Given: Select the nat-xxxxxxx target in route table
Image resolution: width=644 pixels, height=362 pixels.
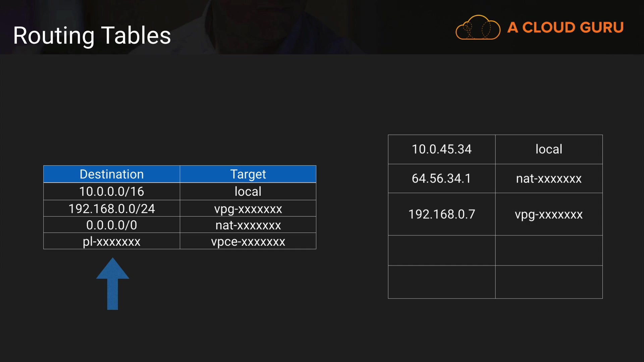Looking at the screenshot, I should (248, 225).
